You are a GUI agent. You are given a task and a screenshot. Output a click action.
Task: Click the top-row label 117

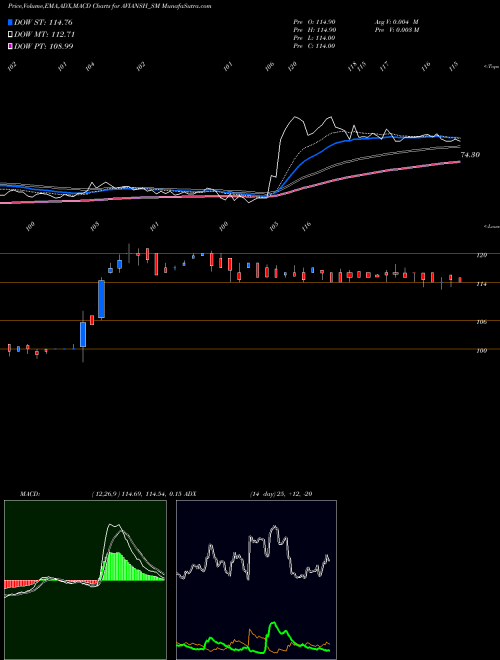pyautogui.click(x=385, y=67)
